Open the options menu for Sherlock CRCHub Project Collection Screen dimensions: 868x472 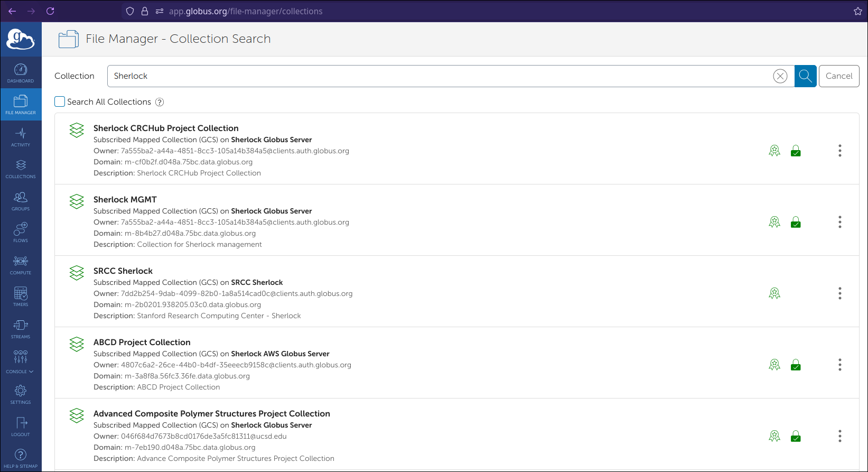[x=840, y=151]
